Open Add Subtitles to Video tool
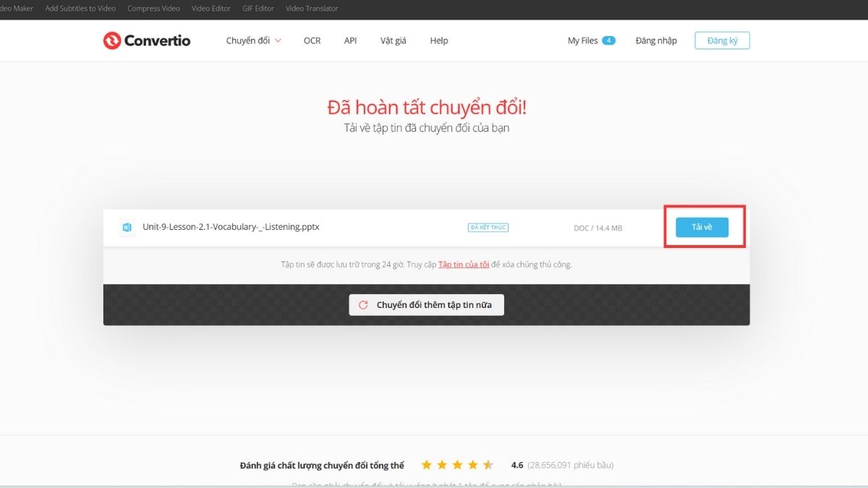 (x=82, y=9)
